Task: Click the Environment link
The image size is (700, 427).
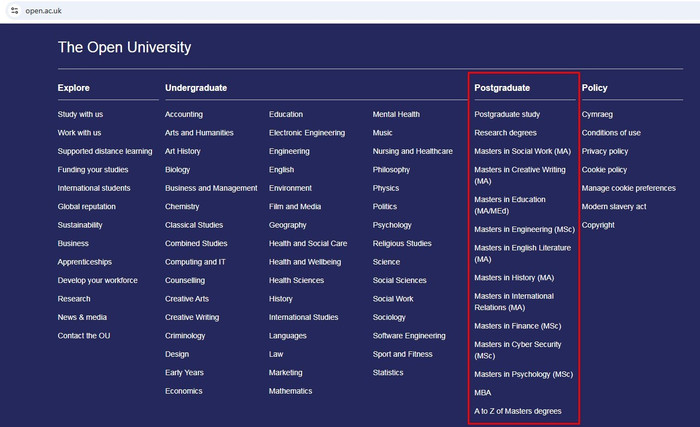Action: pyautogui.click(x=290, y=188)
